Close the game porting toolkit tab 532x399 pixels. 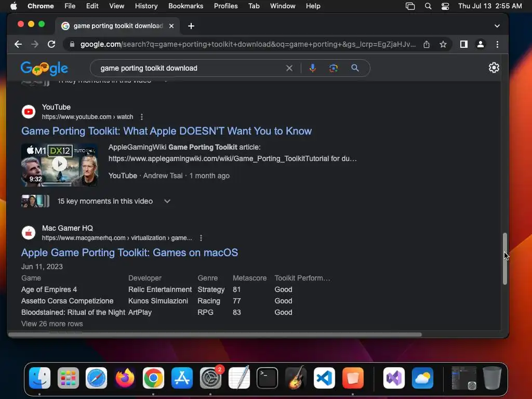(171, 26)
